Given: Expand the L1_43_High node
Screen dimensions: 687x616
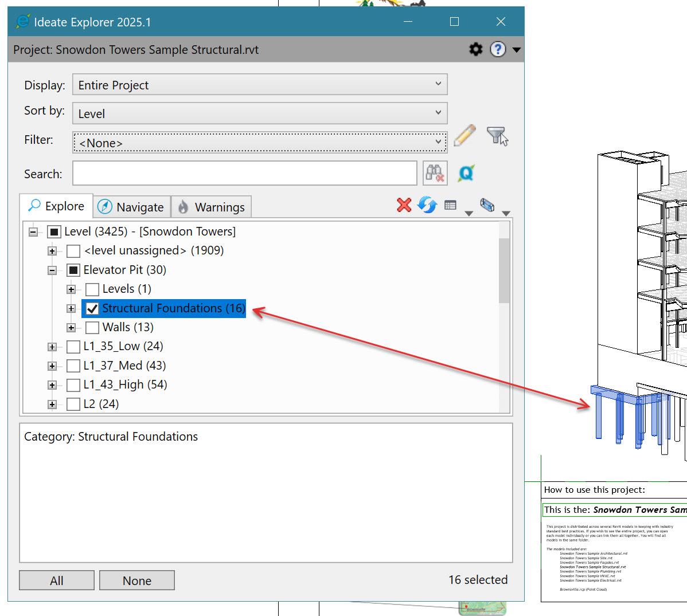Looking at the screenshot, I should click(52, 385).
